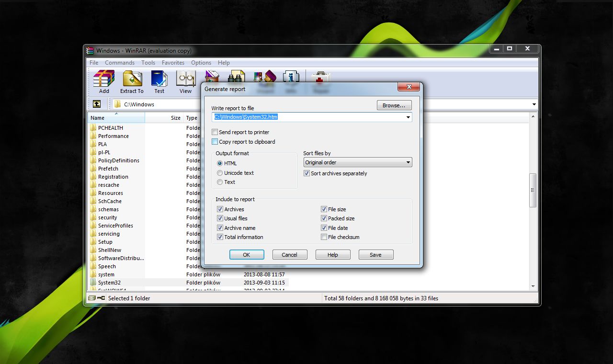Screen dimensions: 613x364
Task: Open the Help menu in menu bar
Action: click(x=224, y=63)
